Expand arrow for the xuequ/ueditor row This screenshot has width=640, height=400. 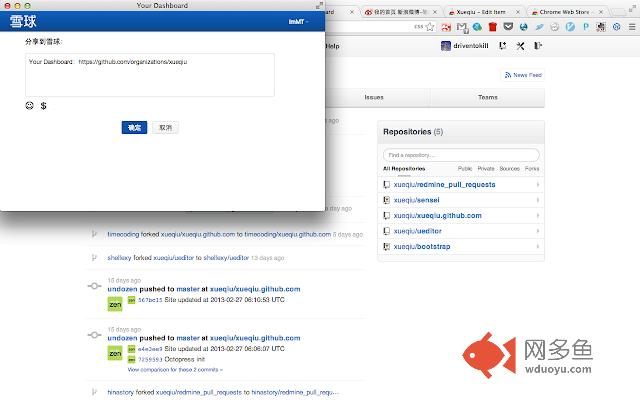tap(538, 231)
